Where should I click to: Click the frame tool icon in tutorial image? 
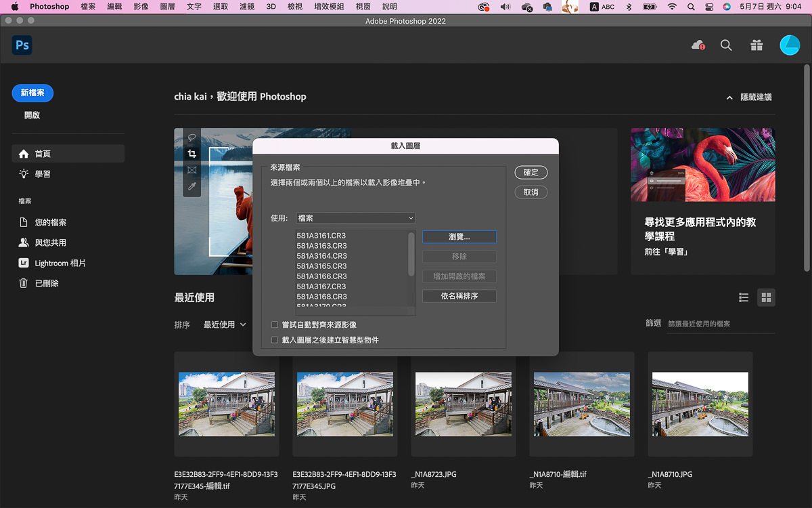click(x=191, y=170)
